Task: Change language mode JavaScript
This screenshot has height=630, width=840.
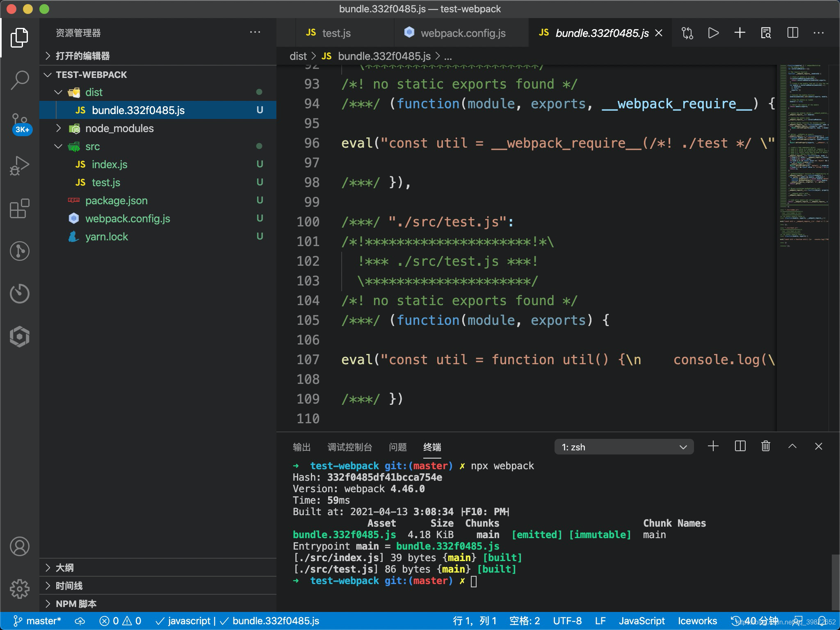Action: (641, 621)
